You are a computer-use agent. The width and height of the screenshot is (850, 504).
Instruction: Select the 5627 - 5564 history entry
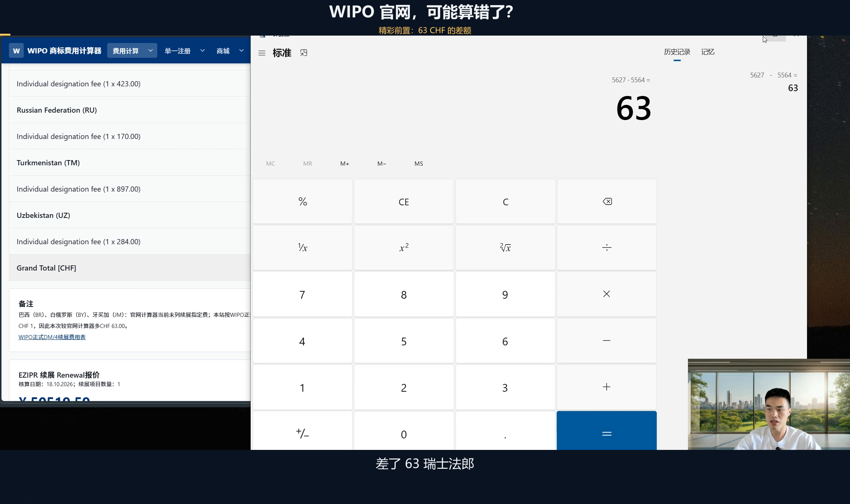click(x=774, y=82)
